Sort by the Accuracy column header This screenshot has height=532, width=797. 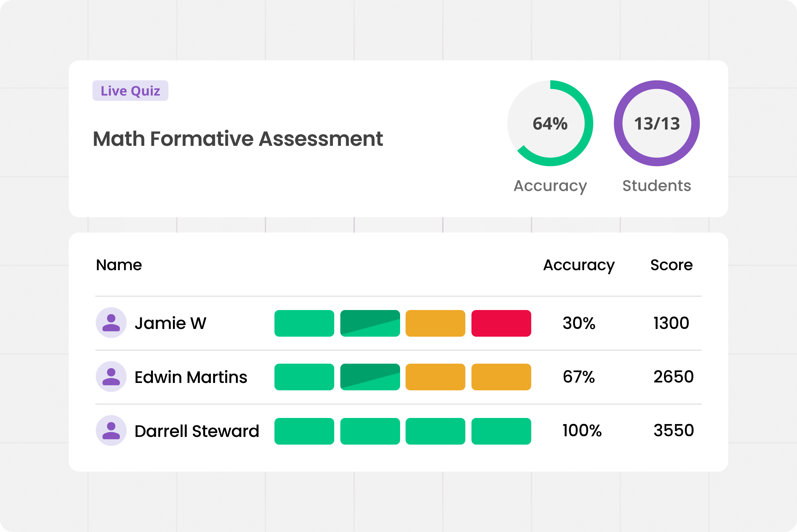point(579,265)
